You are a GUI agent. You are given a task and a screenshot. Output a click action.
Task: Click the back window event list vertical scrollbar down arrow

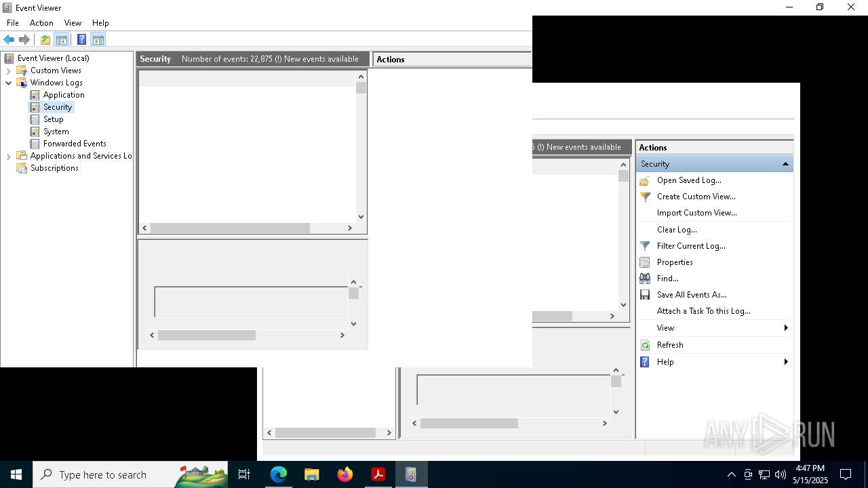tap(623, 305)
